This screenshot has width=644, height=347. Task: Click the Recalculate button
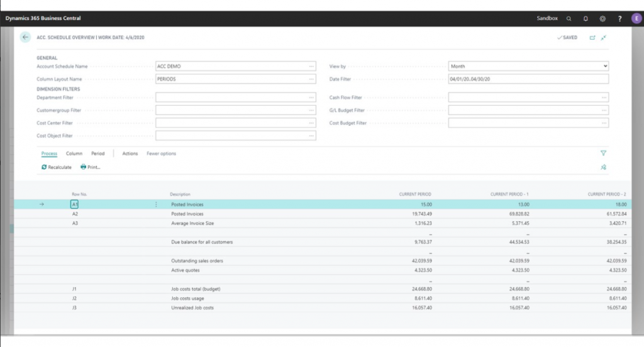(x=57, y=167)
